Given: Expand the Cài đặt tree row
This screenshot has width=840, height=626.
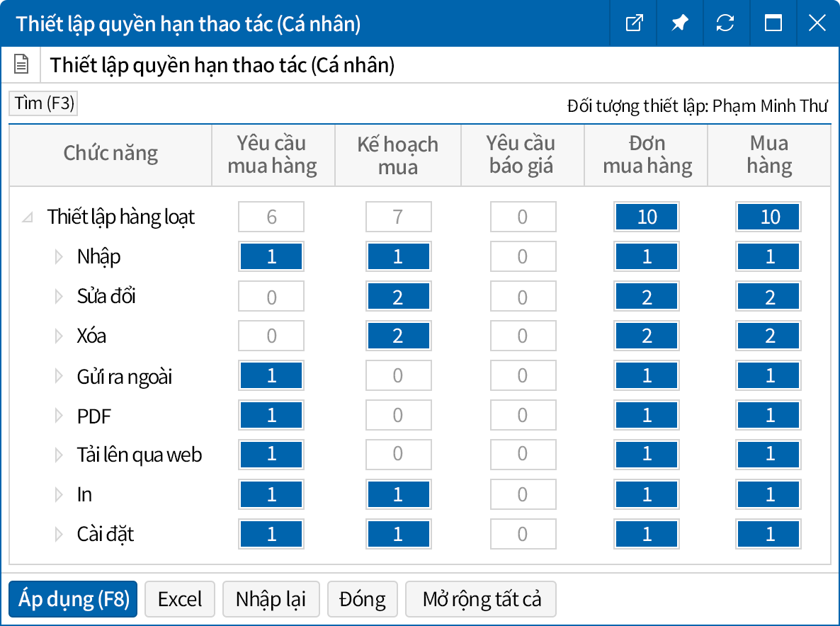Looking at the screenshot, I should (x=59, y=535).
